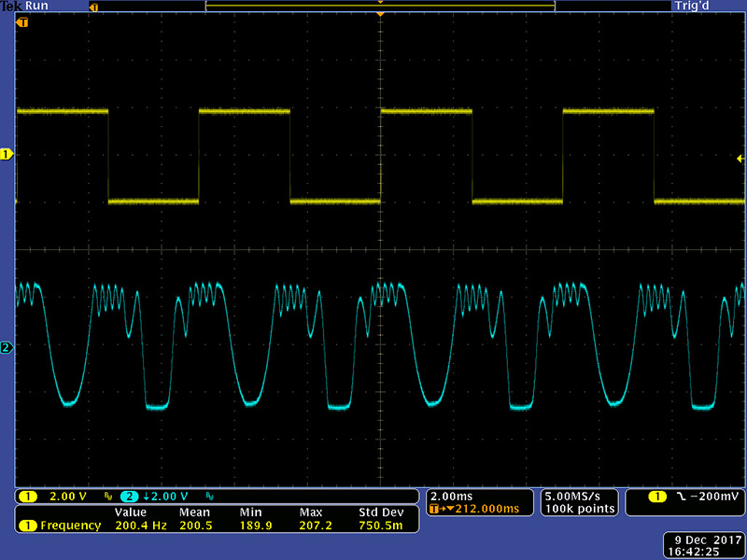Click the channel 2 badge showing 2.00 V
The image size is (747, 560).
pyautogui.click(x=130, y=496)
